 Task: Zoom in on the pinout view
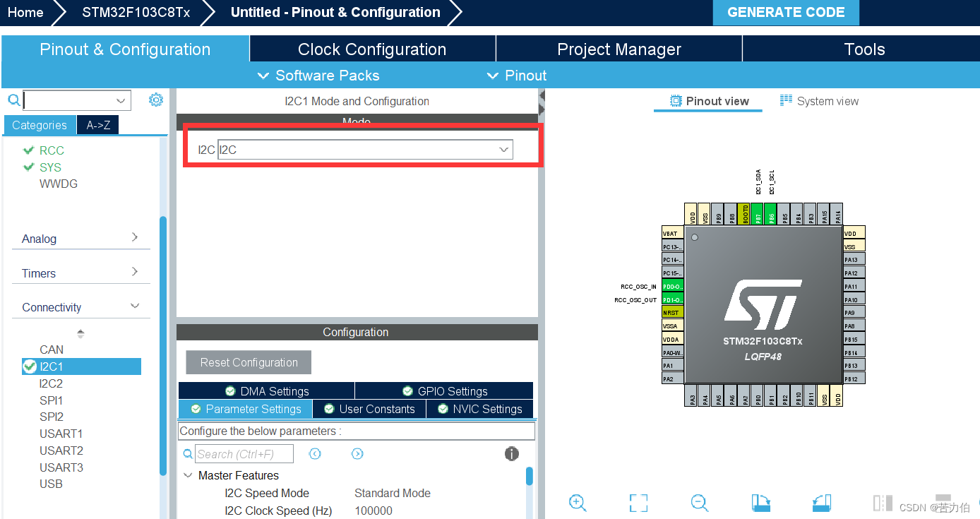578,503
